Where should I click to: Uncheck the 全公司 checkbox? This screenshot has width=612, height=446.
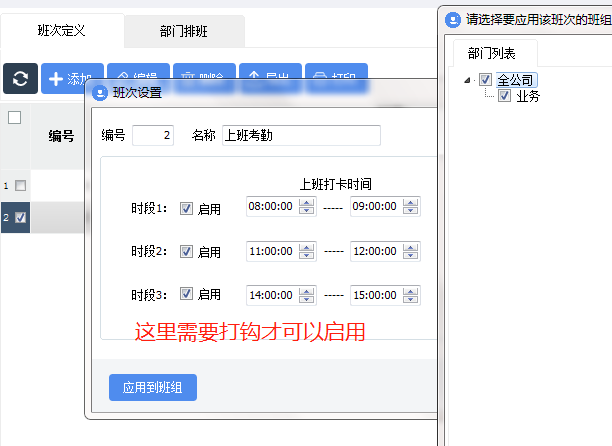[485, 80]
